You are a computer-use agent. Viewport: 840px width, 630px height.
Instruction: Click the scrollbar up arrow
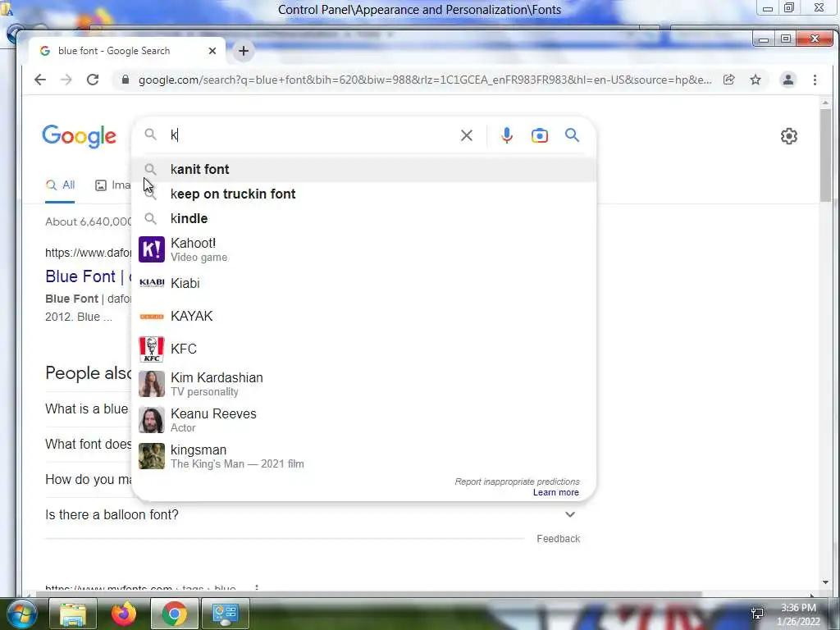pyautogui.click(x=825, y=103)
